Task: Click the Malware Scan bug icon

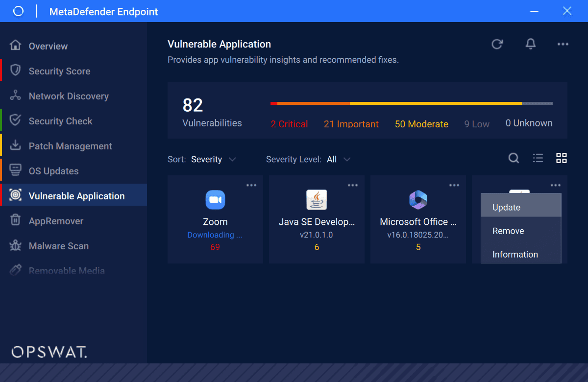Action: click(16, 245)
